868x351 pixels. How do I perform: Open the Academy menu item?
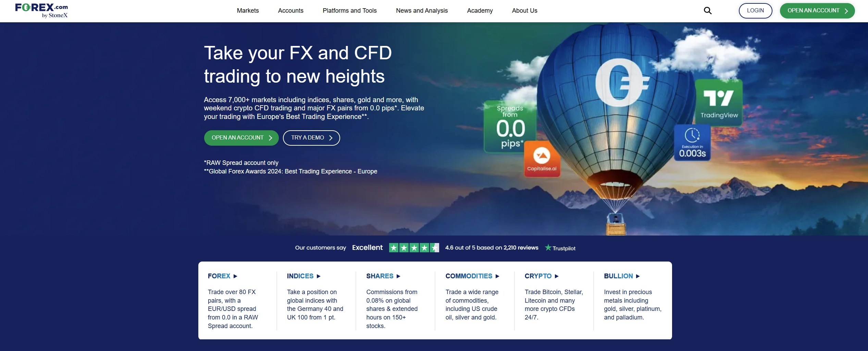click(480, 11)
